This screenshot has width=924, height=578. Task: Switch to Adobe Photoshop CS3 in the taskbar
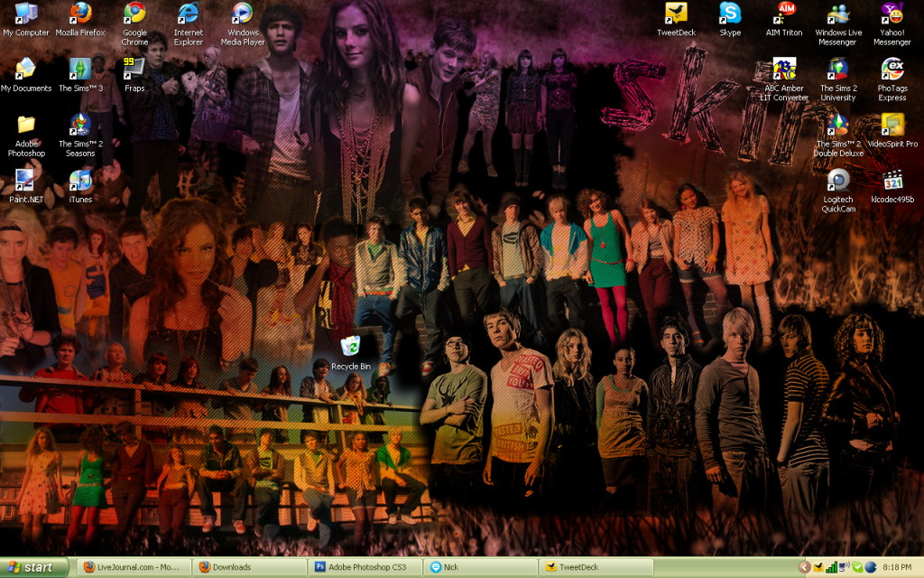tap(365, 567)
